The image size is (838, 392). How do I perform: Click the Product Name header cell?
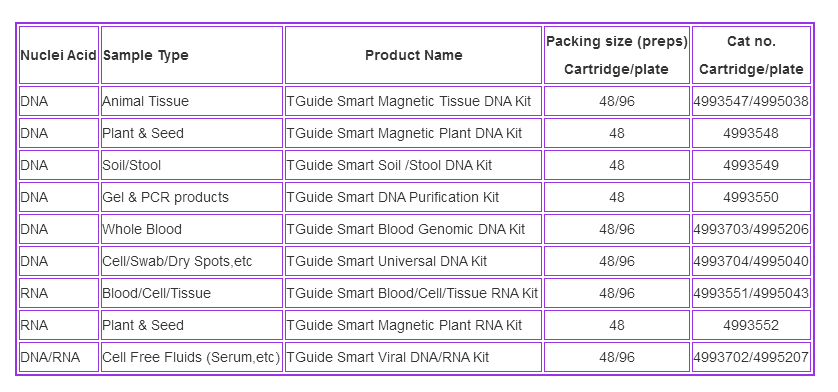(x=414, y=55)
